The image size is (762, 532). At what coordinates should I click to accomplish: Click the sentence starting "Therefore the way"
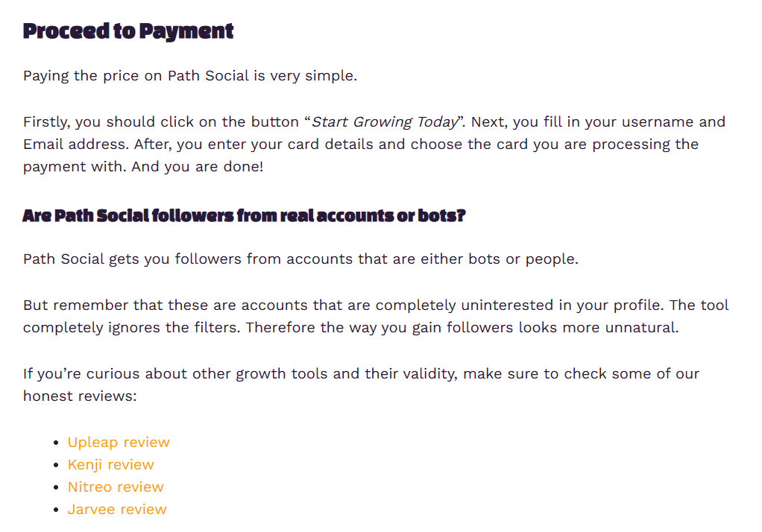point(462,328)
